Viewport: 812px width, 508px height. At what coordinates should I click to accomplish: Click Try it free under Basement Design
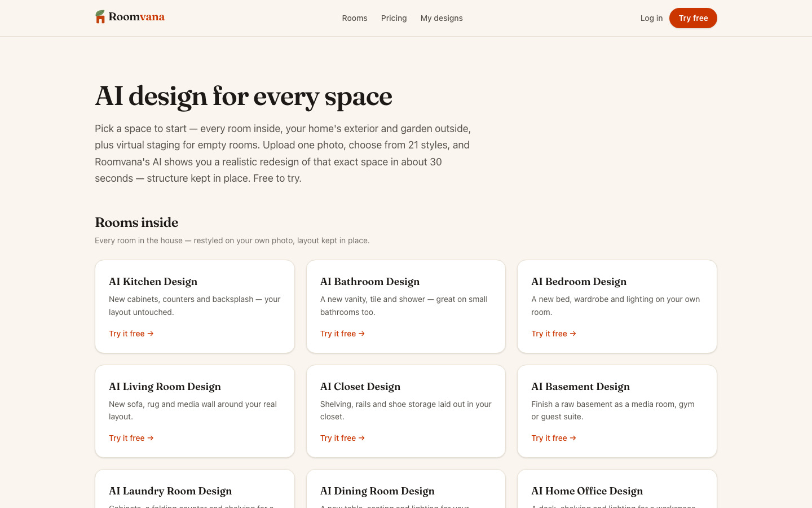coord(554,438)
